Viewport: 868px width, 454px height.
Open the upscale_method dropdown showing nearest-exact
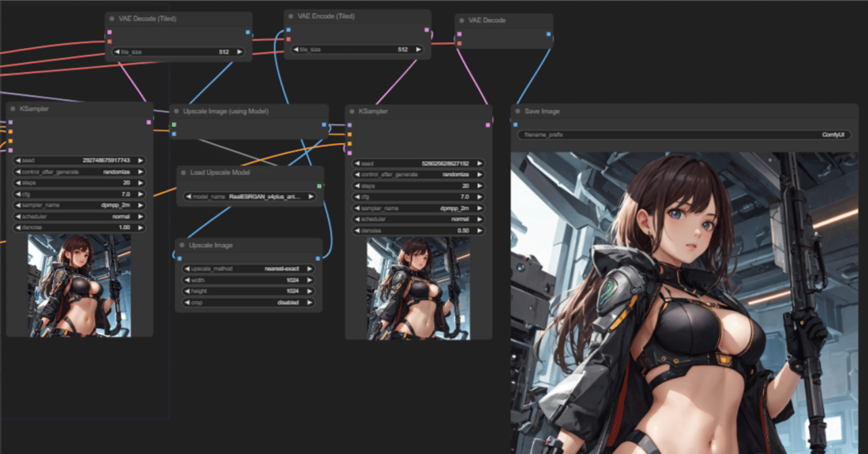pyautogui.click(x=249, y=268)
